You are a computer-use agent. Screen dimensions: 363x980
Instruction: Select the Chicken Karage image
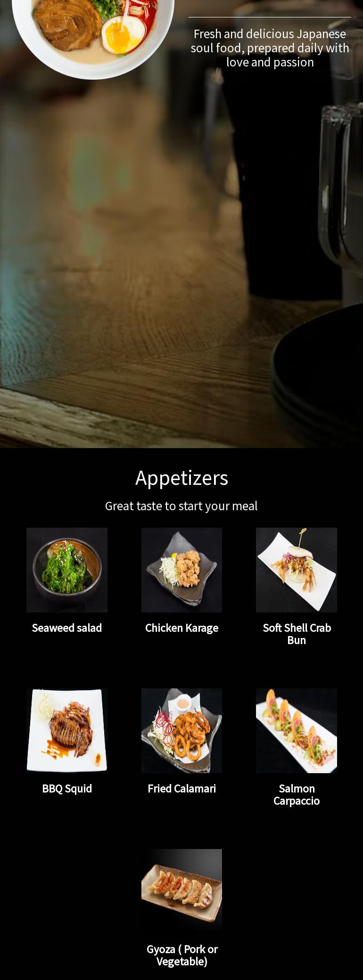(x=181, y=570)
